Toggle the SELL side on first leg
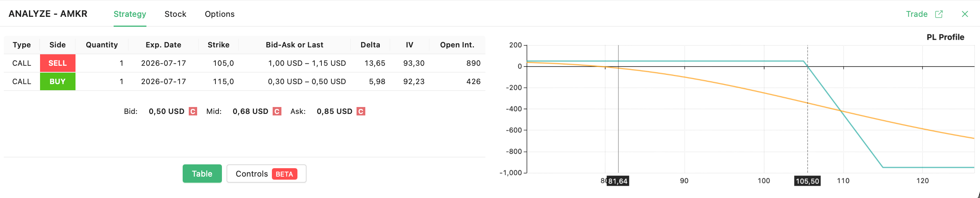 [x=58, y=63]
